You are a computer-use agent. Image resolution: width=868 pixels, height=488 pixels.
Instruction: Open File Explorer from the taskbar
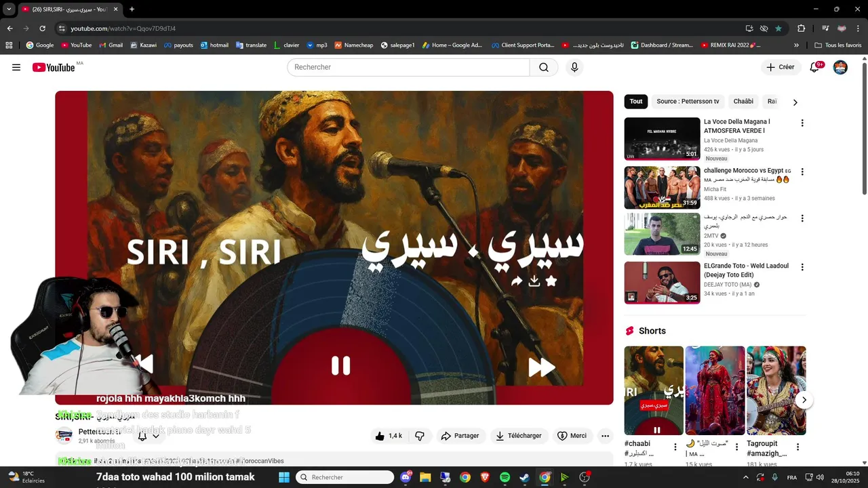click(x=425, y=477)
